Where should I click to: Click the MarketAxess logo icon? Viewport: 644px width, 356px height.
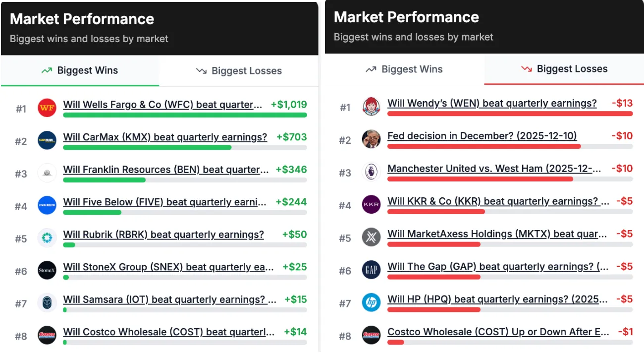coord(371,237)
